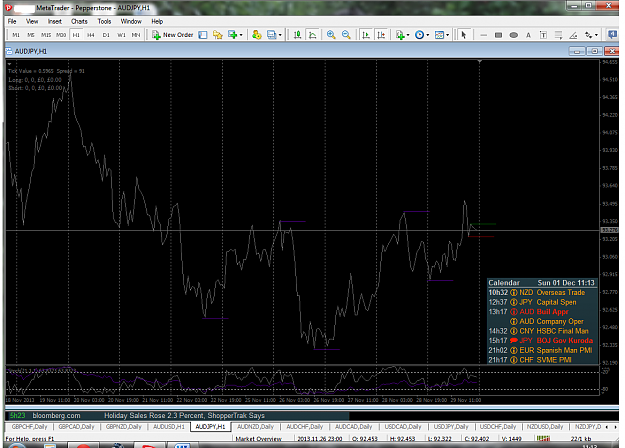Screen dimensions: 625x448
Task: Click the gold people icon after New Order group
Action: [257, 35]
